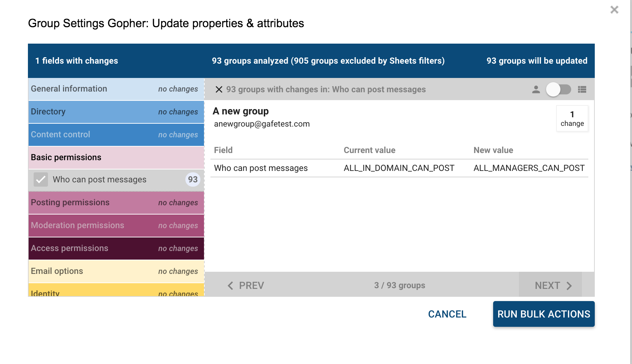Uncheck Who can post messages checkbox
Image resolution: width=632 pixels, height=364 pixels.
pos(41,179)
